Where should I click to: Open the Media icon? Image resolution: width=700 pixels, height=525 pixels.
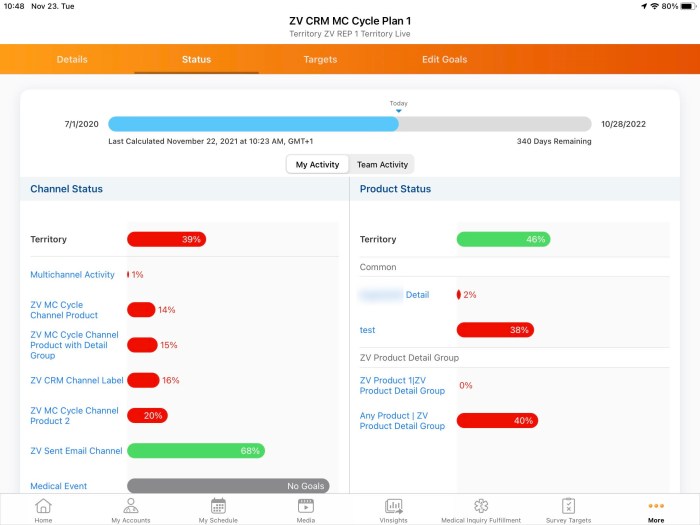point(306,506)
